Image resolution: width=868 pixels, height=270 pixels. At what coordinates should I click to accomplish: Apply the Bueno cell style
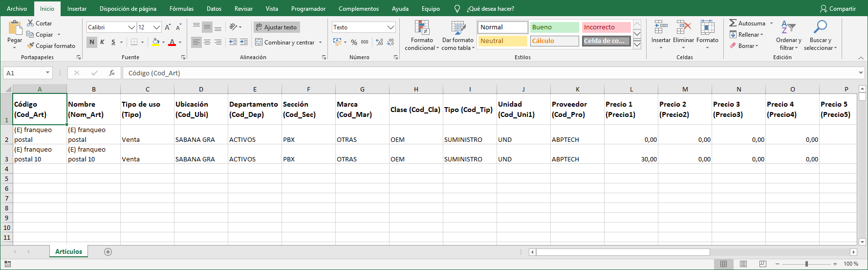[x=554, y=27]
